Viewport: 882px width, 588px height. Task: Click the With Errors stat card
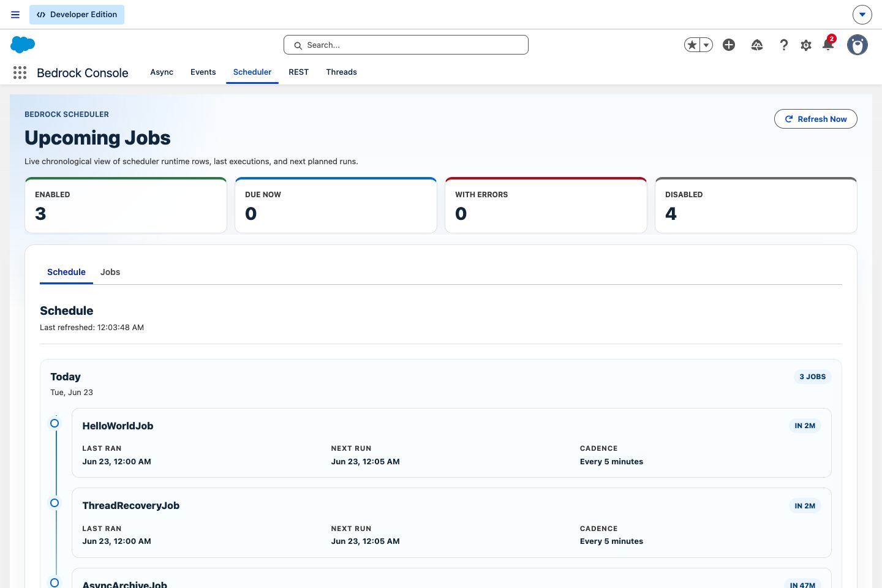pos(546,205)
